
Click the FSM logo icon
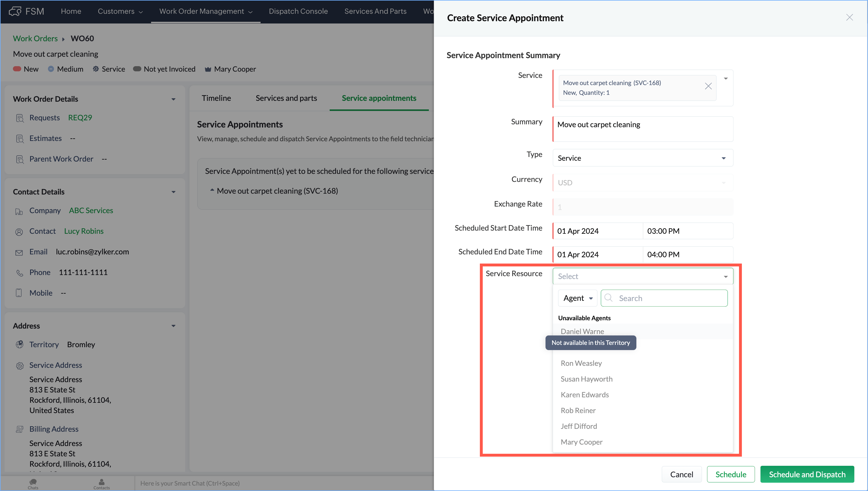click(x=15, y=11)
